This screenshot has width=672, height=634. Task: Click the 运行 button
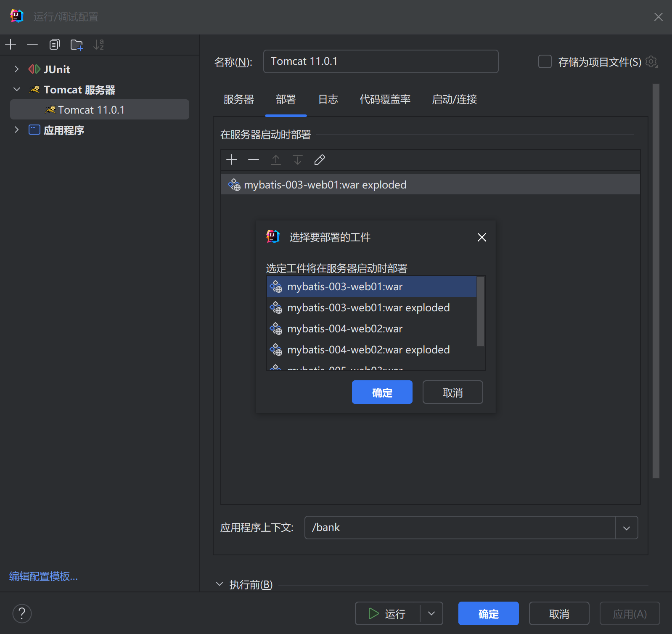[387, 613]
